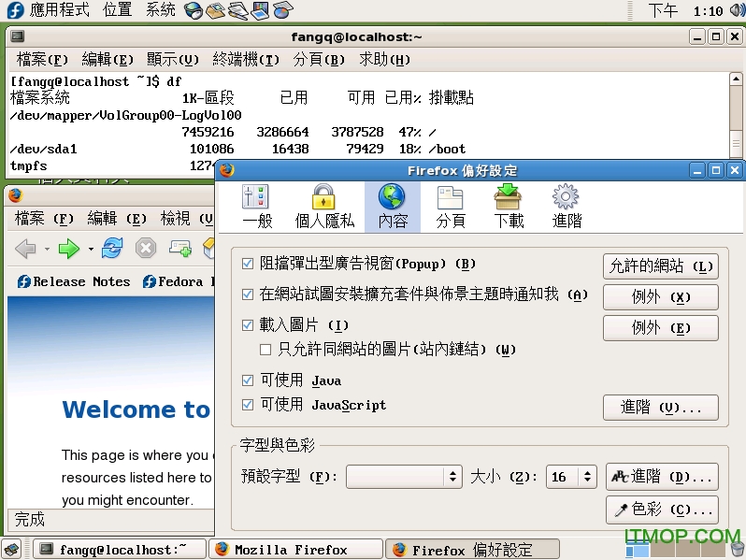This screenshot has height=560, width=746.
Task: Click 例外 (X) exceptions button
Action: [661, 297]
